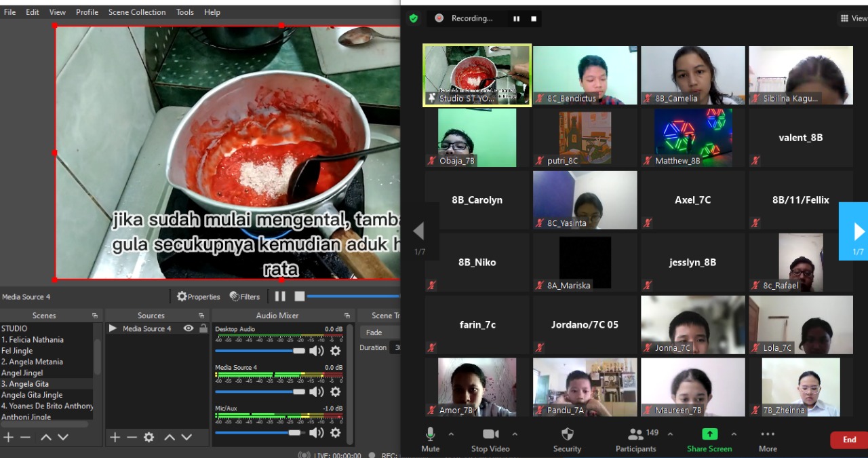
Task: Open the OBS Help menu
Action: [x=212, y=12]
